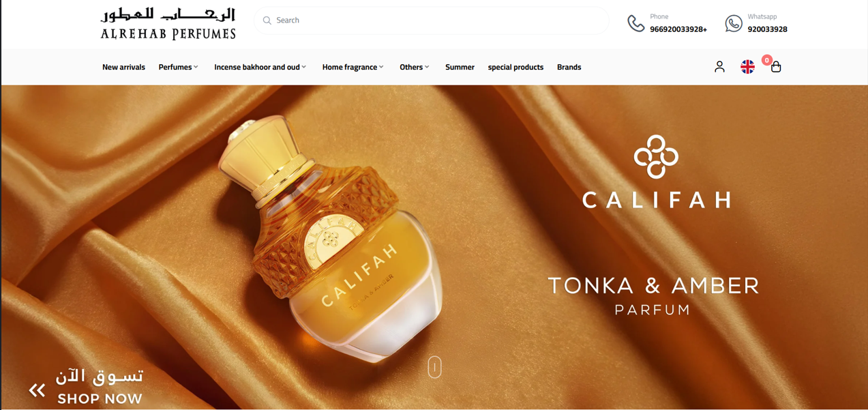
Task: Click the magnifier search icon
Action: 267,20
